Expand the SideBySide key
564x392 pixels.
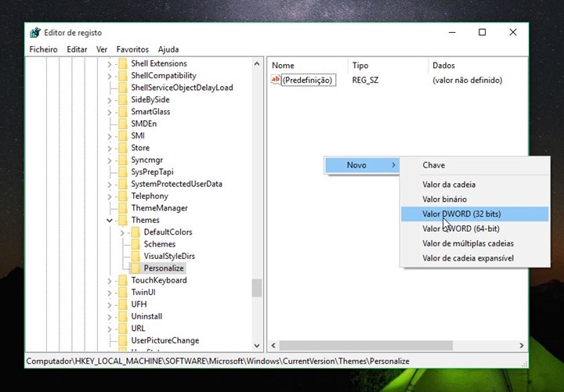pos(110,100)
